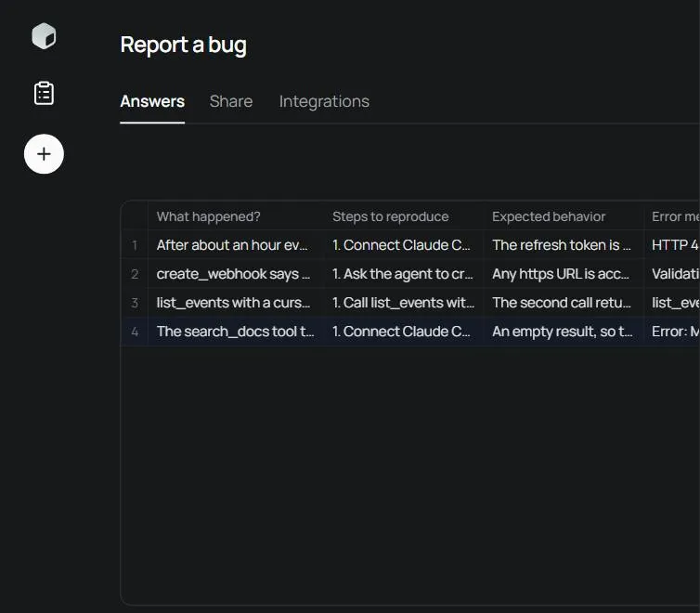
Task: Open 'The refresh token is ...' cell
Action: point(564,245)
